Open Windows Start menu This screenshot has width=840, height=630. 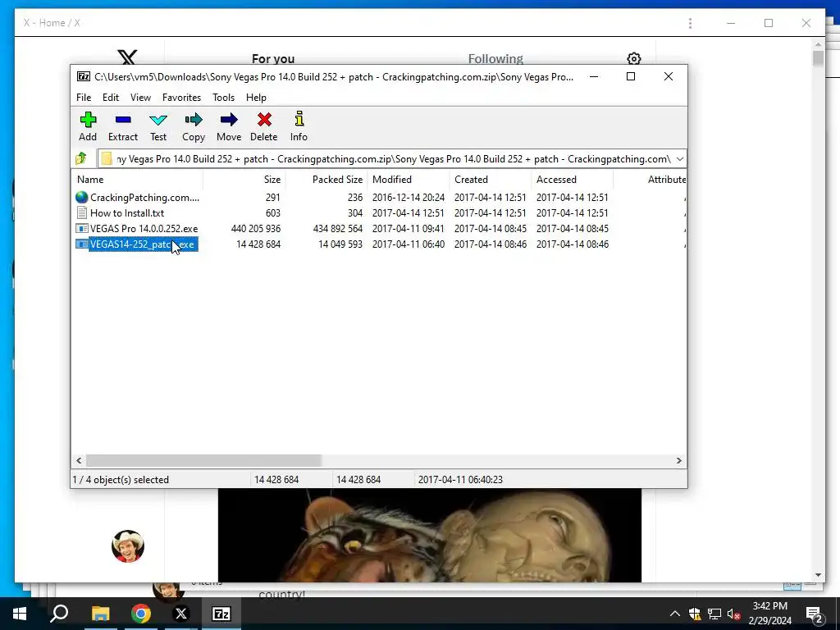coord(20,614)
